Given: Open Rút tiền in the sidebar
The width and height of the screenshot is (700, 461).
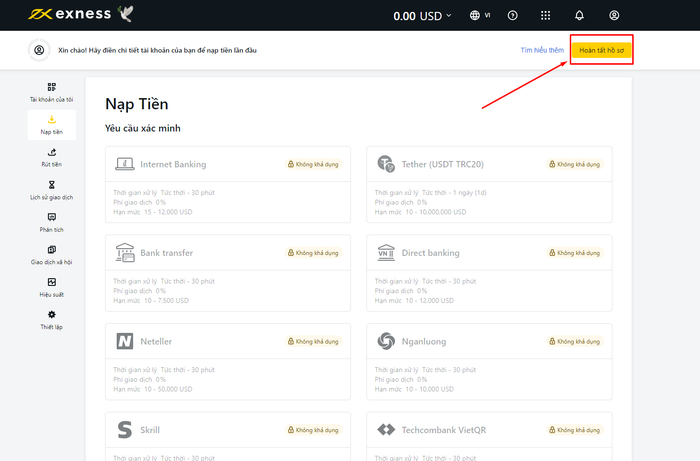Looking at the screenshot, I should click(51, 158).
